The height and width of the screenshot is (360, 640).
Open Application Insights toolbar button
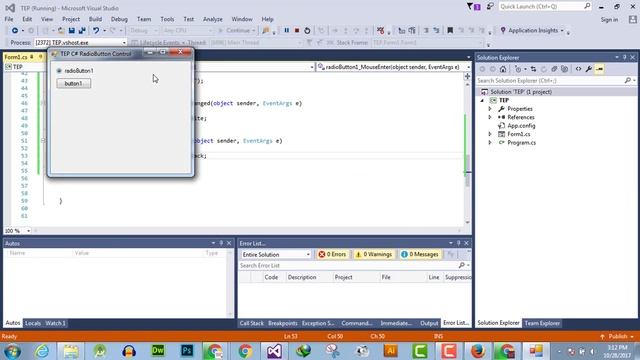coord(533,30)
